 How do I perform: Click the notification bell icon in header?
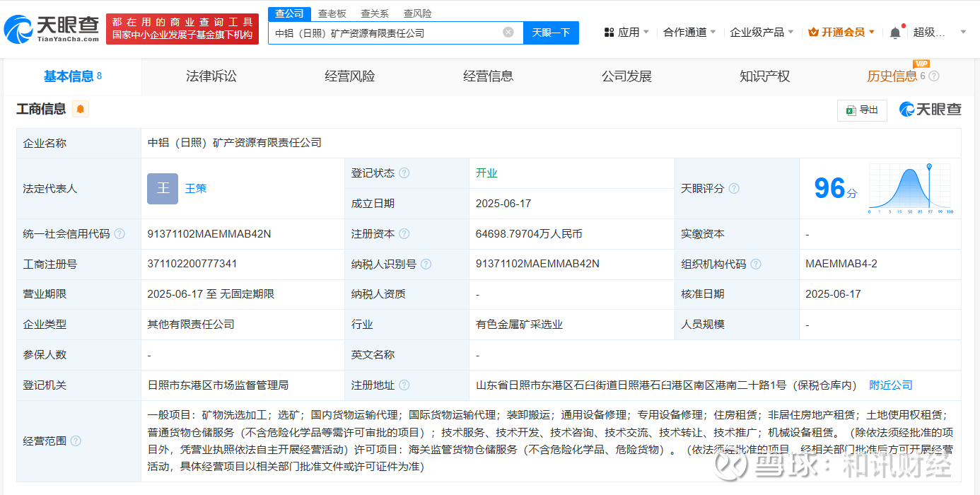tap(895, 33)
